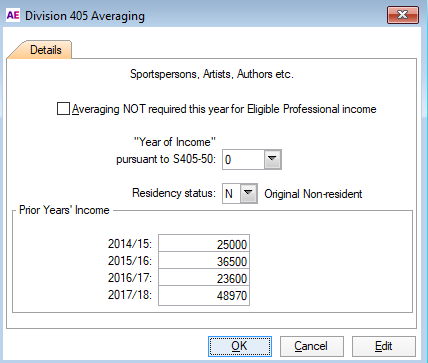Click the Original Non-resident description text
The image size is (428, 363).
[313, 194]
